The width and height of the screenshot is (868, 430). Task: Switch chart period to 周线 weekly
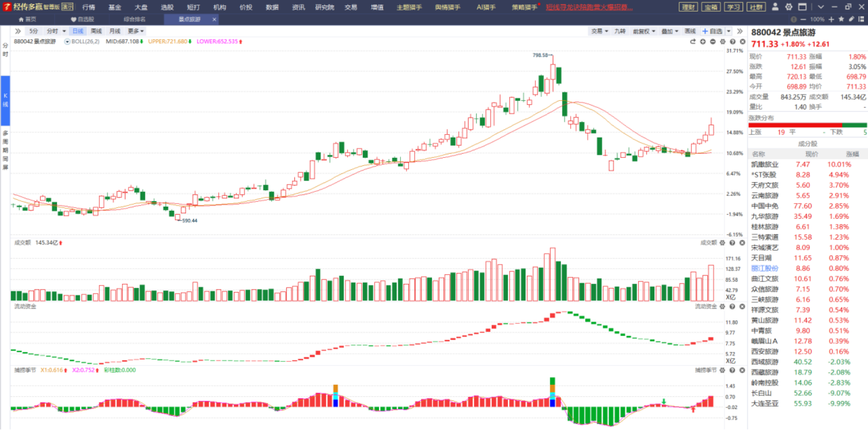pos(96,31)
